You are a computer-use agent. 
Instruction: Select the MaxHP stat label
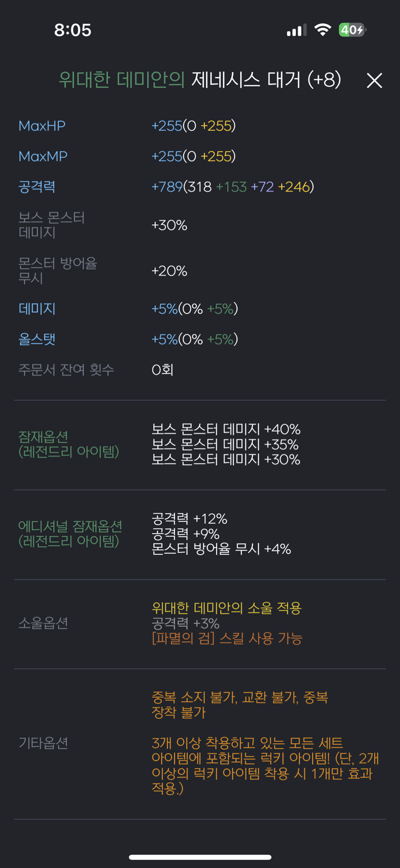click(x=42, y=126)
